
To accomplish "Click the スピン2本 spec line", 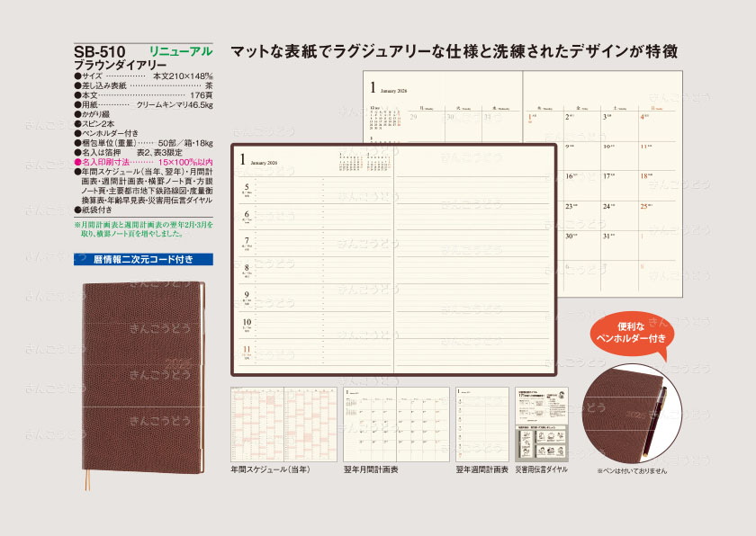I will (x=94, y=124).
